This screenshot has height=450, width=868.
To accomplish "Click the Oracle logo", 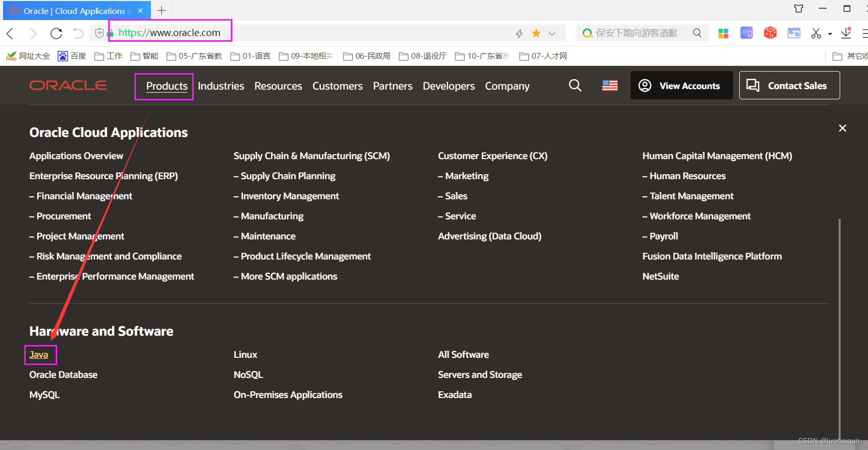I will point(68,85).
